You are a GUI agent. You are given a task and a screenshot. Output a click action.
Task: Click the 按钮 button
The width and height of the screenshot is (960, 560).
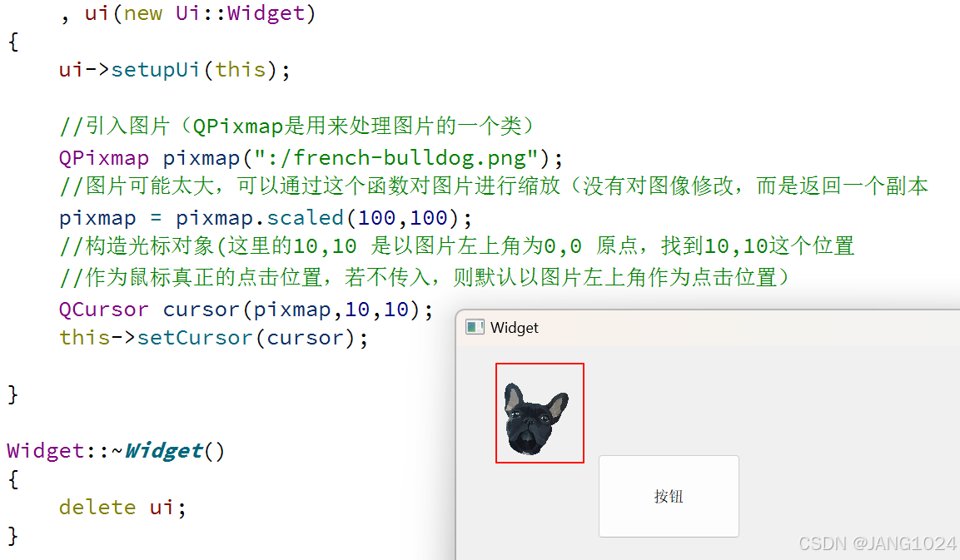tap(669, 497)
